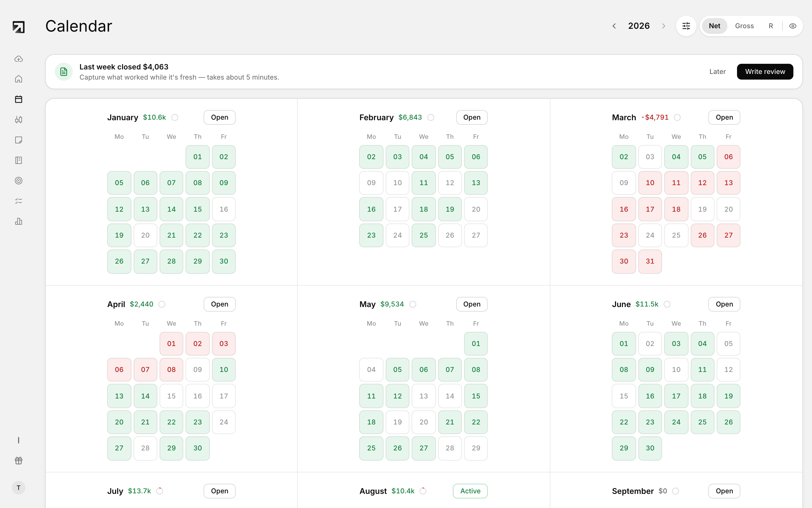Switch to Net view

point(714,26)
